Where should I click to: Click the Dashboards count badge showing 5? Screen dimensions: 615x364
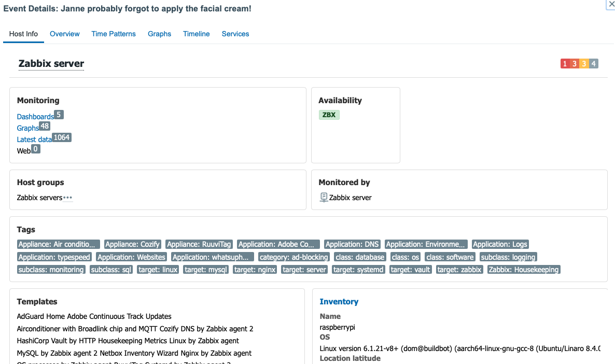59,115
